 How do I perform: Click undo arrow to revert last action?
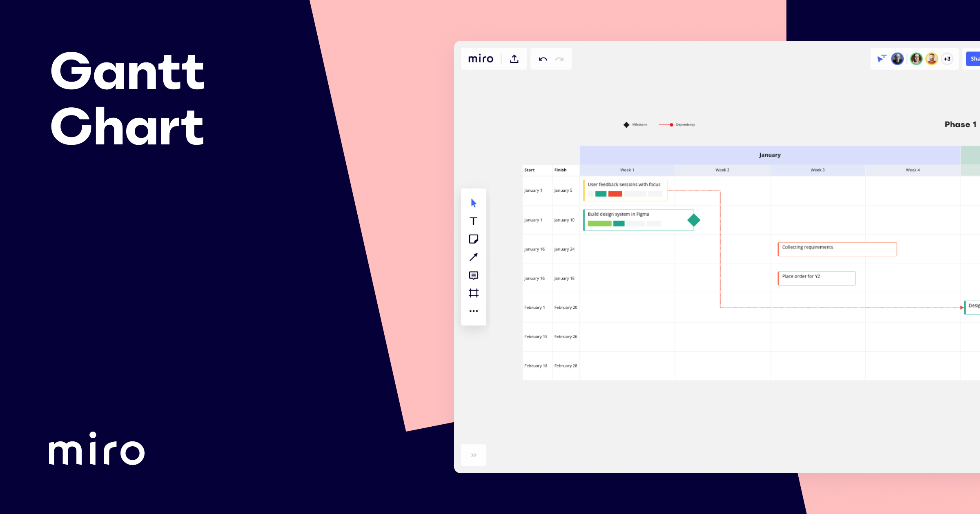[x=543, y=59]
